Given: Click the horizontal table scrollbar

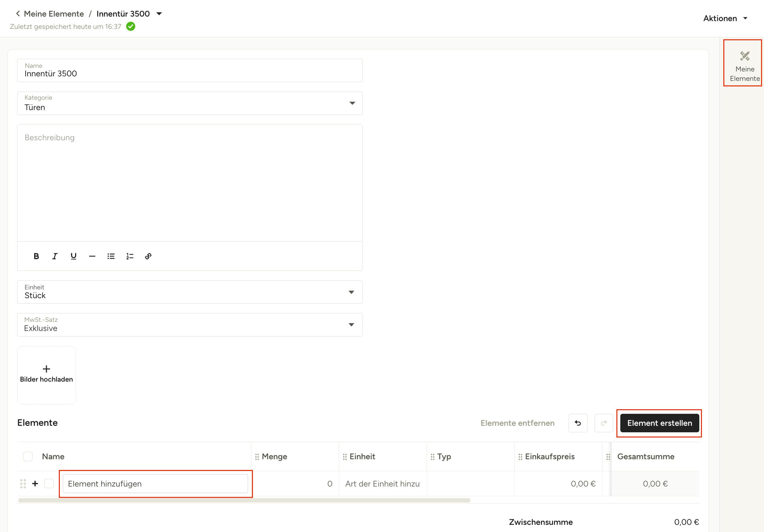Looking at the screenshot, I should [244, 500].
